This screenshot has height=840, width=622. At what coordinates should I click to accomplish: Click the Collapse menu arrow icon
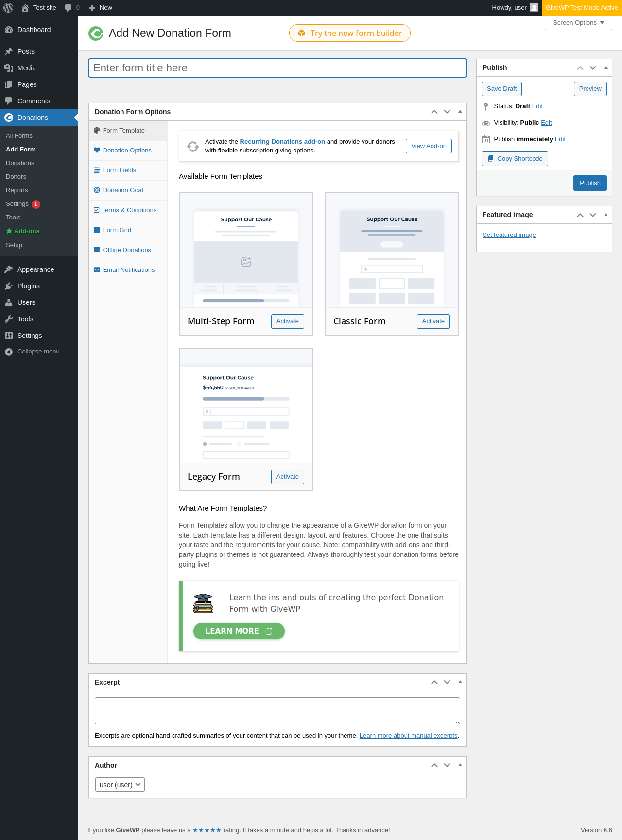(x=9, y=352)
